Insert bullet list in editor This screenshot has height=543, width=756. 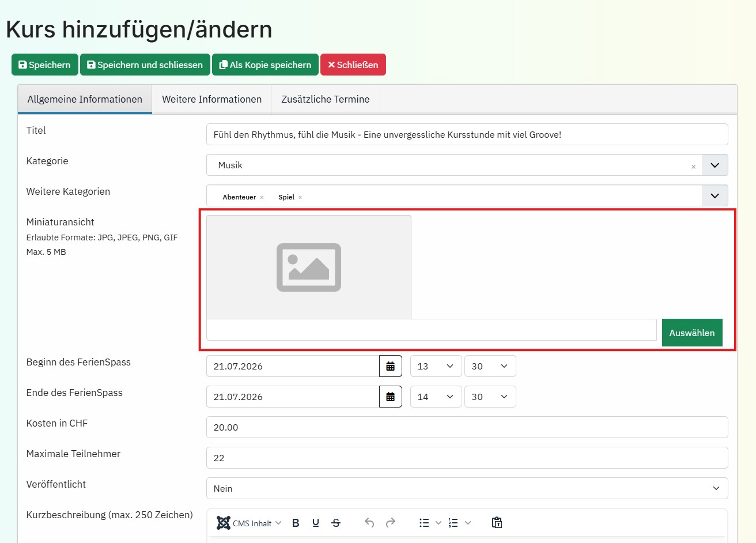click(x=424, y=523)
